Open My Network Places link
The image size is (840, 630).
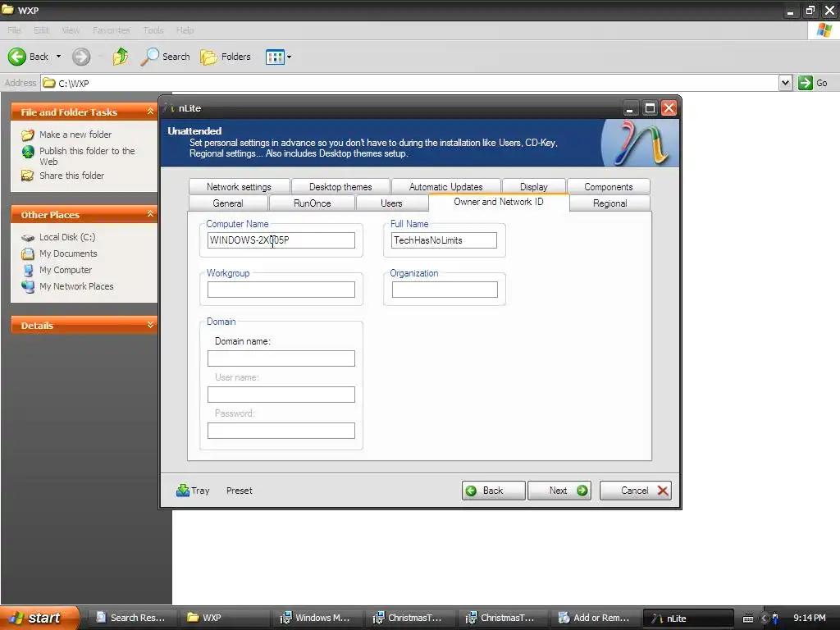[76, 286]
